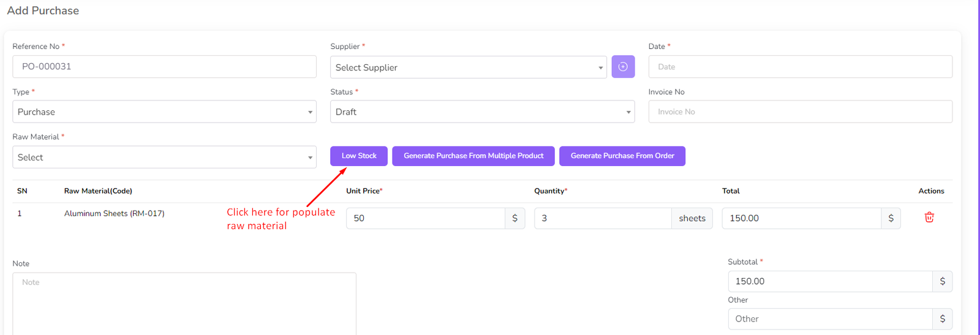The width and height of the screenshot is (980, 335).
Task: Click the Quantity field showing 3
Action: click(x=602, y=219)
